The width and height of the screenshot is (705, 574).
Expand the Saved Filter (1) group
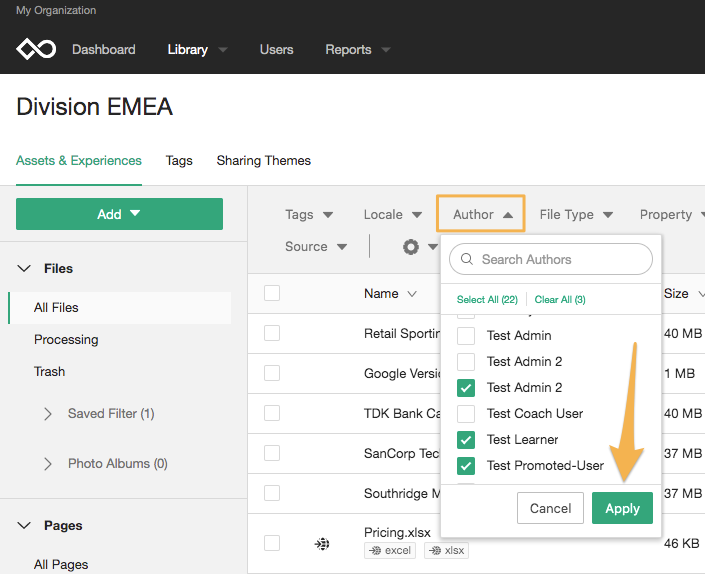point(48,414)
